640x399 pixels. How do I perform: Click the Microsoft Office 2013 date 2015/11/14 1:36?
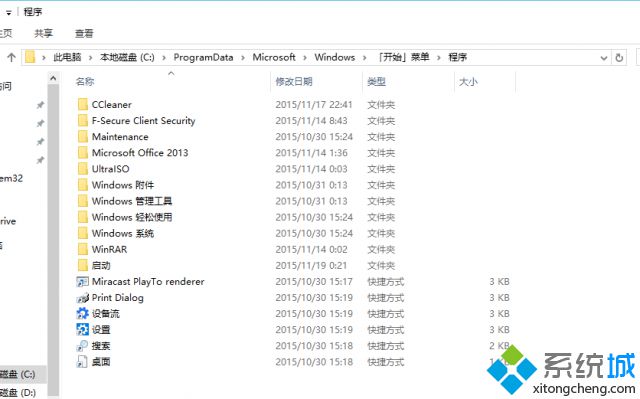click(311, 153)
